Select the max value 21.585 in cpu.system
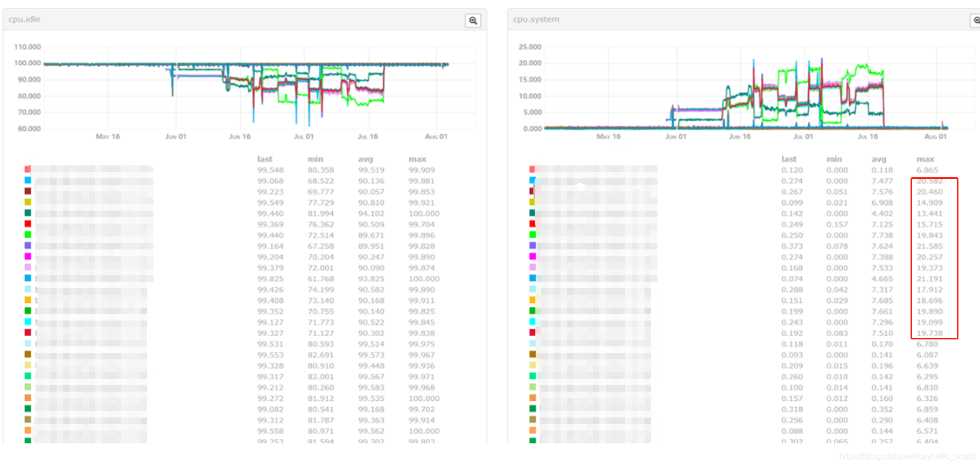This screenshot has height=466, width=980. 930,246
